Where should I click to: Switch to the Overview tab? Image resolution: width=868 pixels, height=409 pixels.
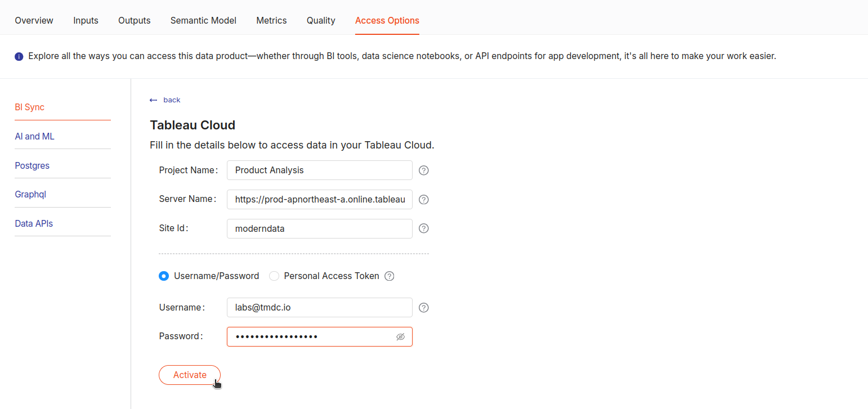coord(34,20)
